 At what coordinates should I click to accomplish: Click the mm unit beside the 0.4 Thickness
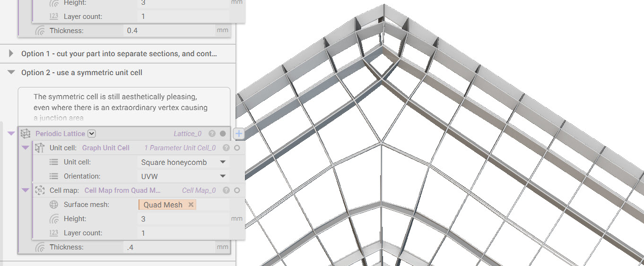[222, 30]
